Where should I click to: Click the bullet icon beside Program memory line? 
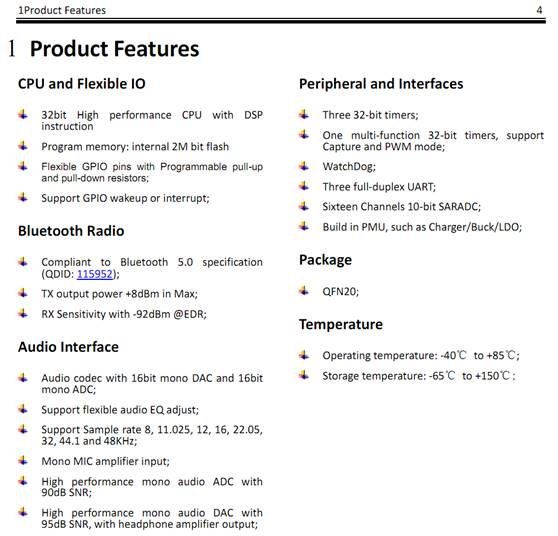pos(23,146)
